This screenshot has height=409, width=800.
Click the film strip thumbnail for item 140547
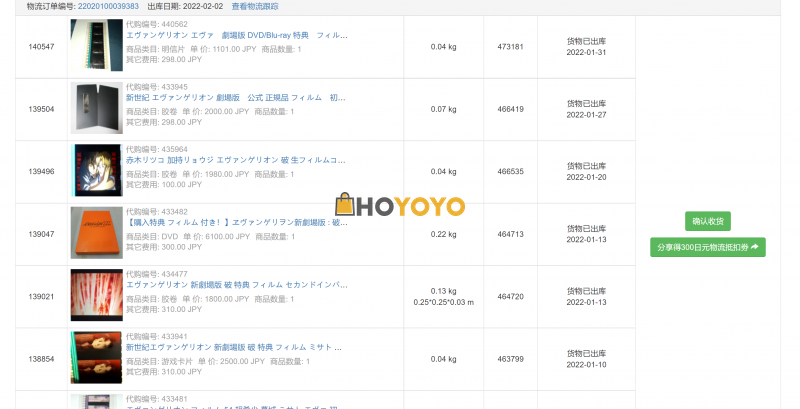pyautogui.click(x=96, y=45)
